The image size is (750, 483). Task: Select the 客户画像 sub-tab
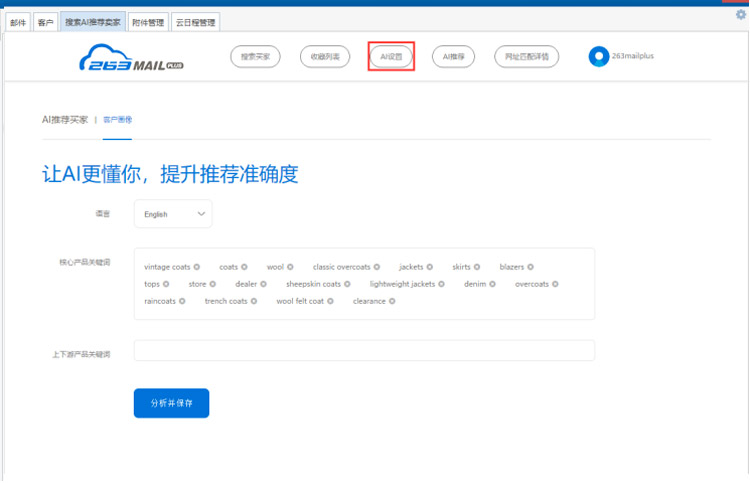[117, 119]
